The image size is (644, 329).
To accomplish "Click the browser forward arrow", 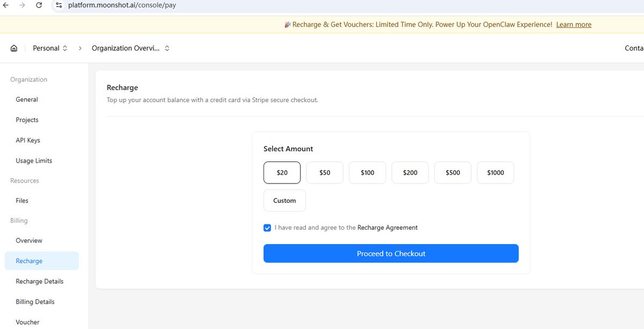I will pos(21,5).
